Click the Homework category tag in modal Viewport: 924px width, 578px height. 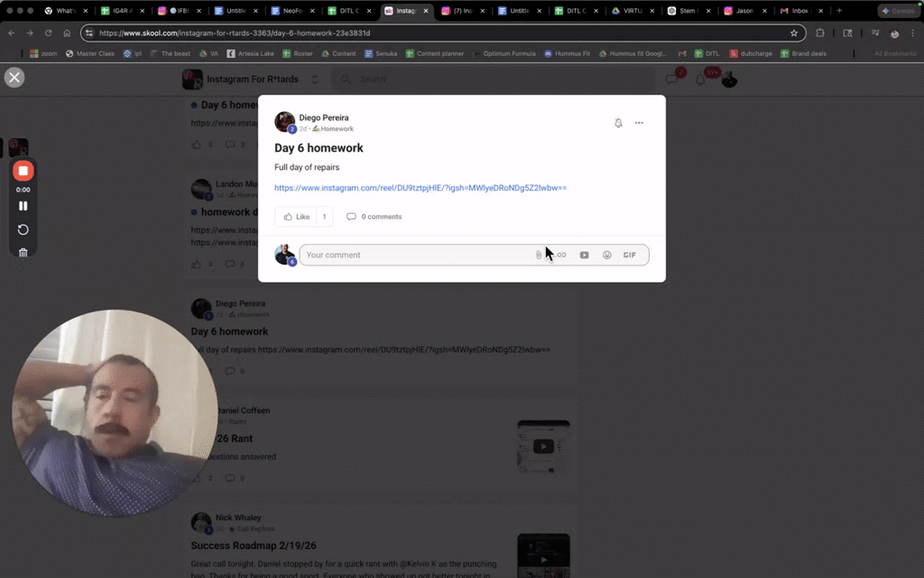pos(333,128)
